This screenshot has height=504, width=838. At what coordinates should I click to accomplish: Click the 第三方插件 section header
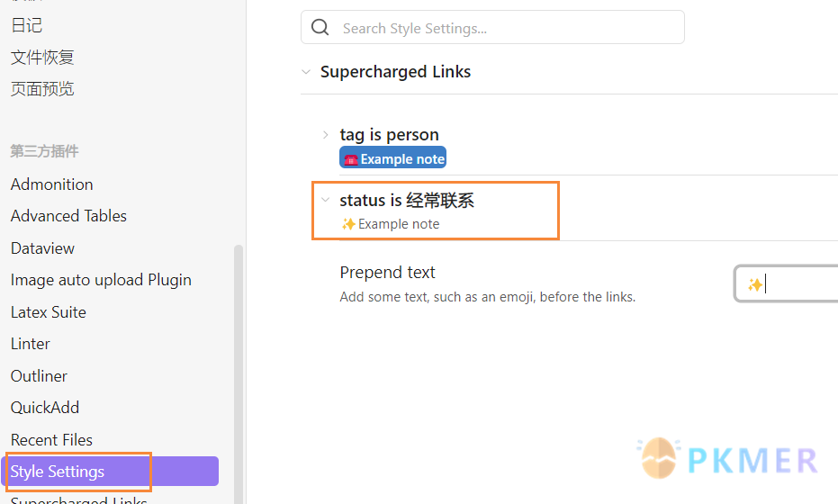(x=44, y=151)
